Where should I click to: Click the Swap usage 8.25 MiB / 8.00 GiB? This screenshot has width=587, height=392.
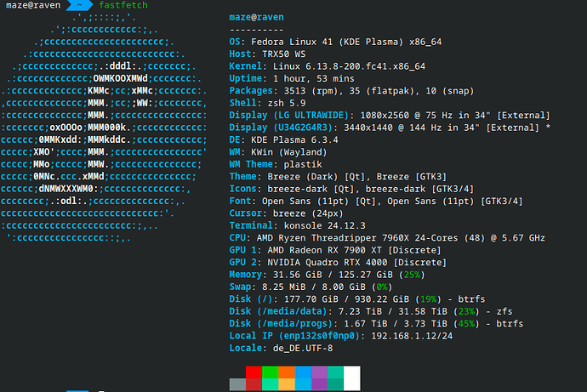(x=314, y=287)
